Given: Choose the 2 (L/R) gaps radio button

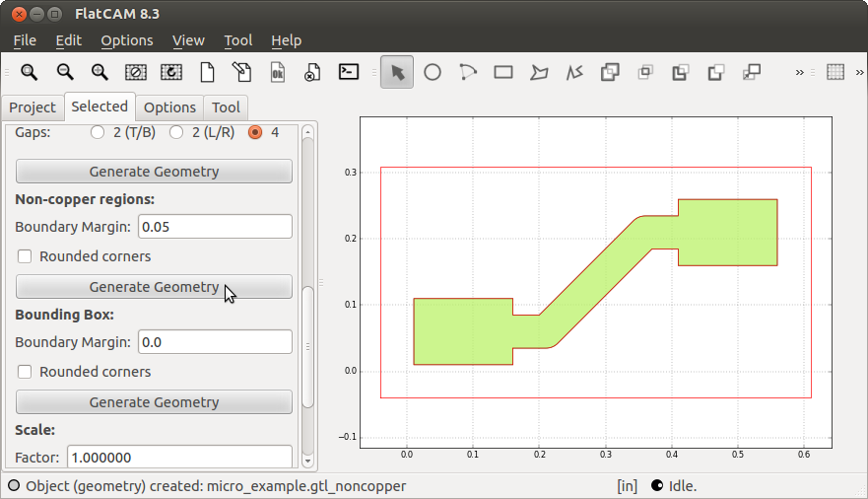Looking at the screenshot, I should click(x=176, y=132).
